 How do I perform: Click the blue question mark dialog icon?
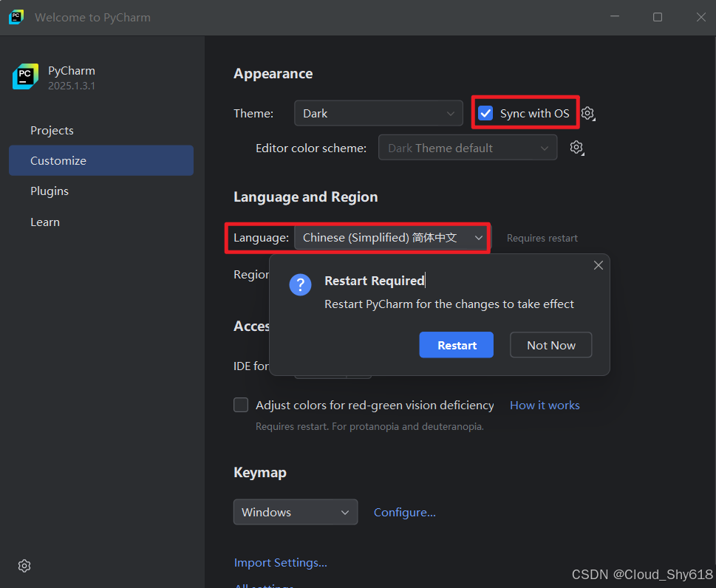[x=300, y=285]
